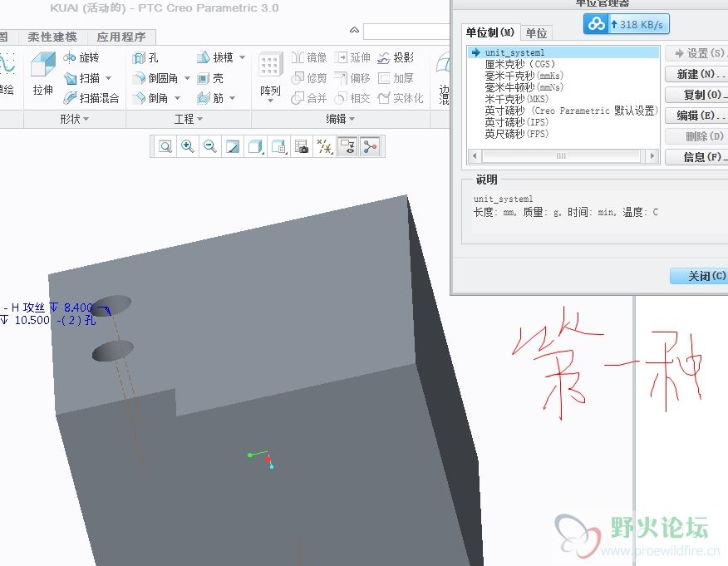Click the Zoom In magnifier icon
Screen dimensions: 728x566
[x=188, y=147]
